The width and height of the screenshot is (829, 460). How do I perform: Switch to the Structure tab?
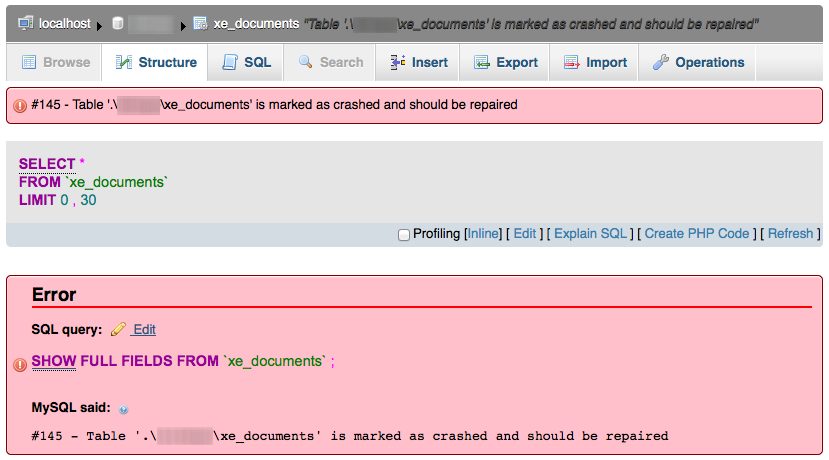pos(156,62)
